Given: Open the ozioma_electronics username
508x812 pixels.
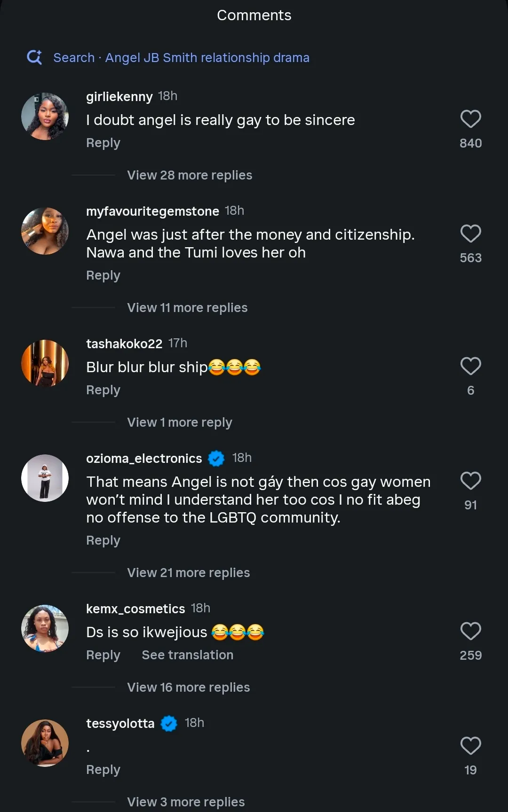Looking at the screenshot, I should tap(144, 459).
